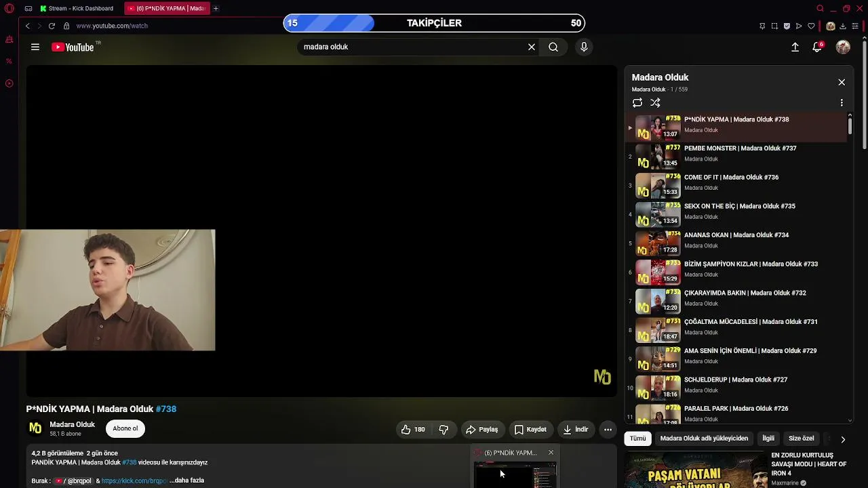Pin the page with the pushpin icon
The image size is (868, 488).
click(762, 26)
